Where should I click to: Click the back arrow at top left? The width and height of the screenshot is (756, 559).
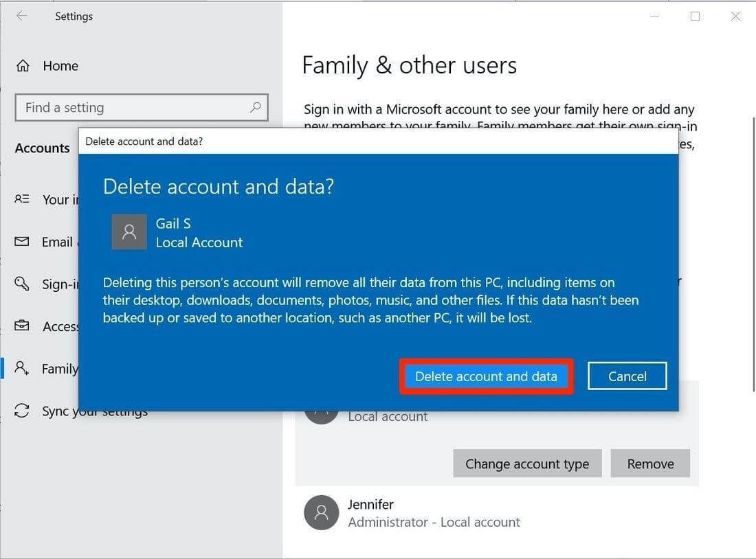21,16
